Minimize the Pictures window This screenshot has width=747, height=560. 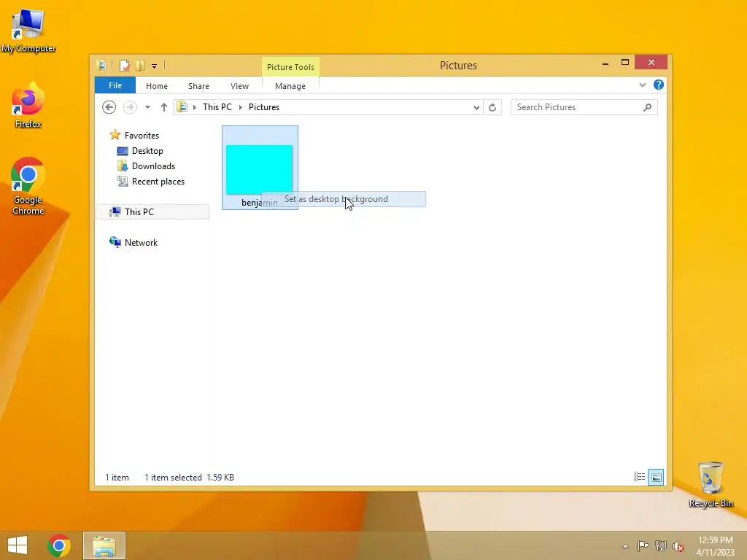(605, 63)
